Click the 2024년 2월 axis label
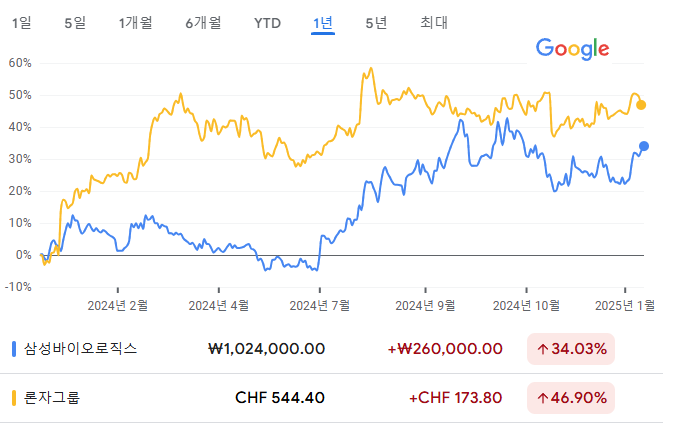The height and width of the screenshot is (435, 674). point(118,306)
